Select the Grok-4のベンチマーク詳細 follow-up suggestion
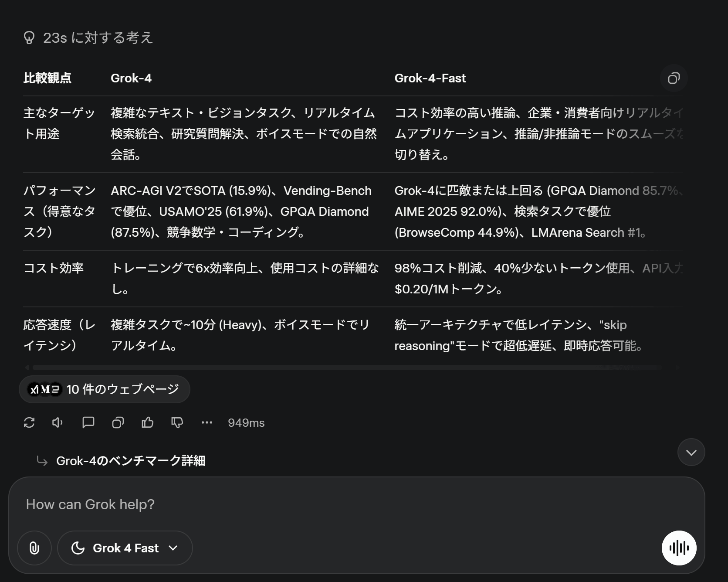This screenshot has height=582, width=728. [131, 461]
